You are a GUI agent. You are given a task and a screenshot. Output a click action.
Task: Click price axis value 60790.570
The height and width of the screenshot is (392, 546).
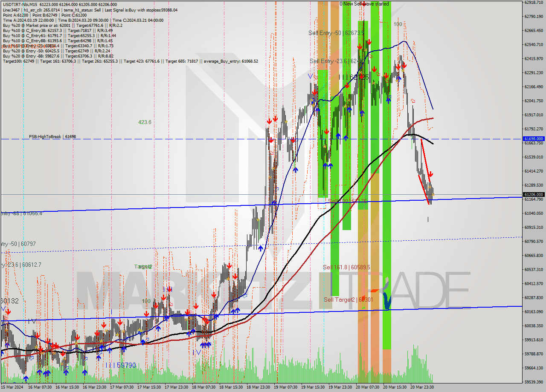click(533, 242)
